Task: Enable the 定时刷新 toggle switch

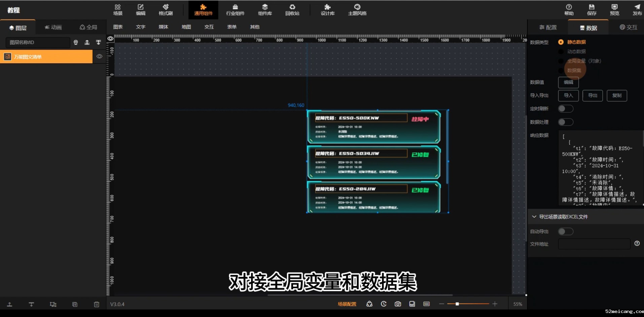Action: tap(566, 109)
